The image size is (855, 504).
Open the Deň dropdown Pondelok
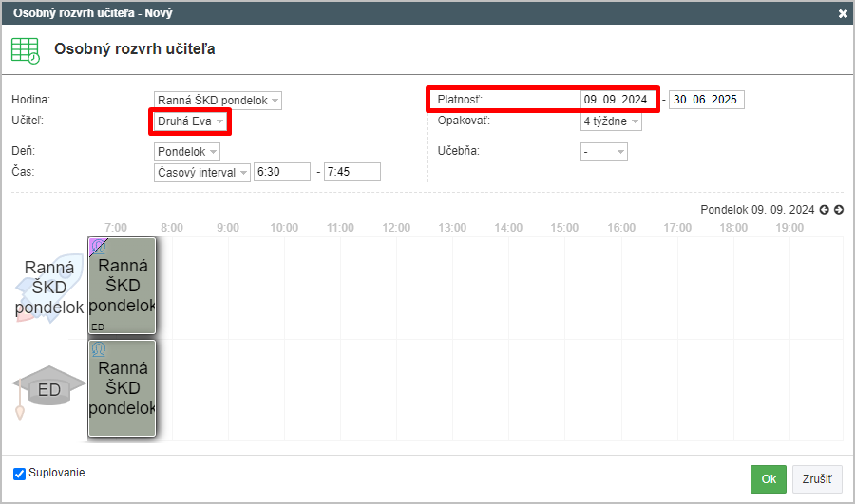(186, 152)
